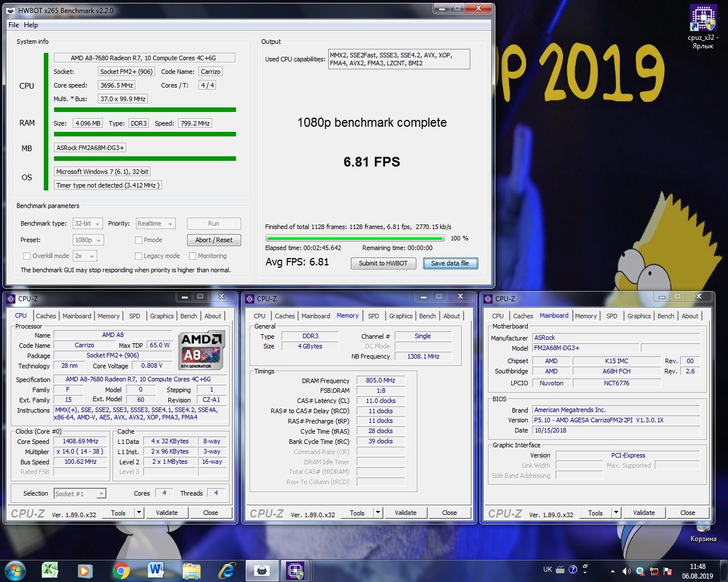The image size is (728, 582).
Task: Open Graphics tab in CPU-Z Memory window
Action: pyautogui.click(x=401, y=316)
